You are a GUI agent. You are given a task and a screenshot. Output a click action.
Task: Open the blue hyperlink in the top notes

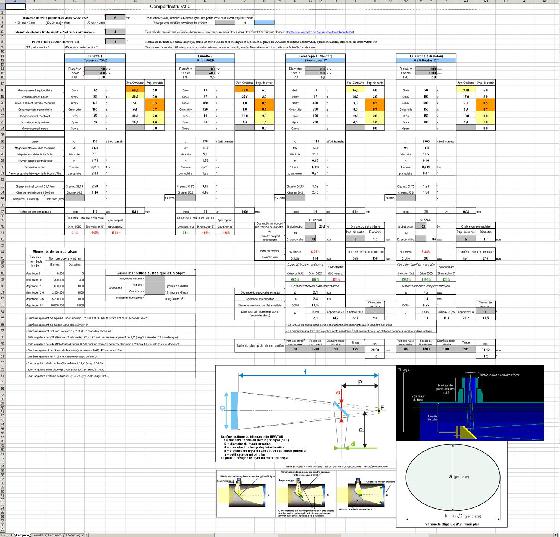click(x=320, y=32)
